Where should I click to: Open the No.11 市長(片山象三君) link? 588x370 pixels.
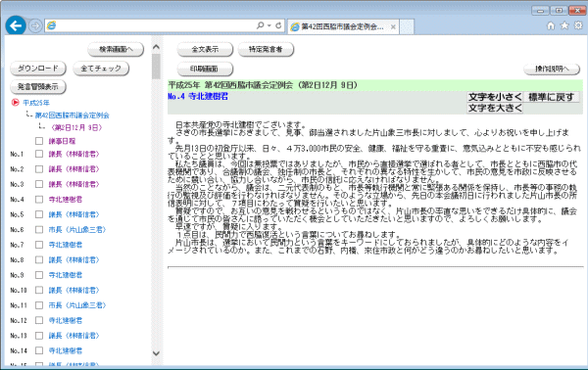(77, 305)
